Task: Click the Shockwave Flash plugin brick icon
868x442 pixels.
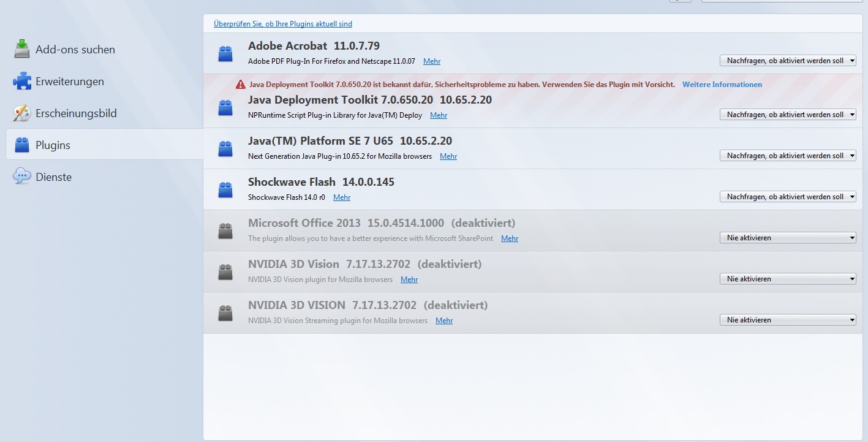Action: click(x=225, y=189)
